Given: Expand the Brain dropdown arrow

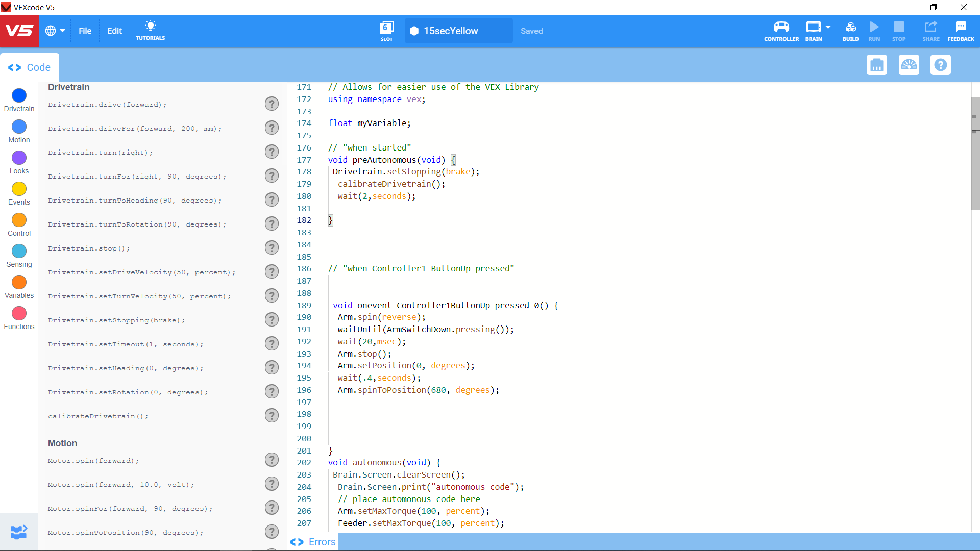Looking at the screenshot, I should [828, 27].
